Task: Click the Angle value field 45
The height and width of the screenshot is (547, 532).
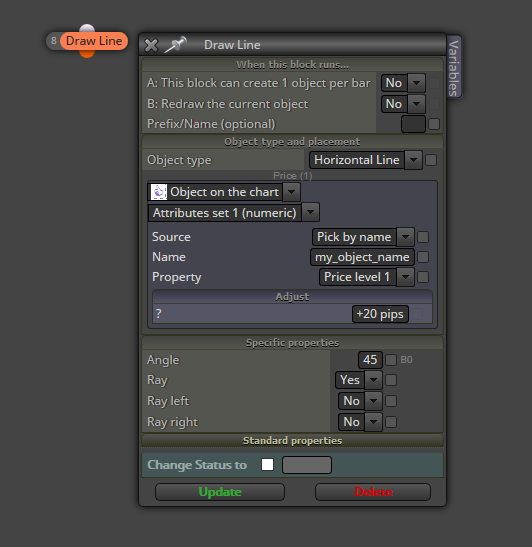Action: 370,360
